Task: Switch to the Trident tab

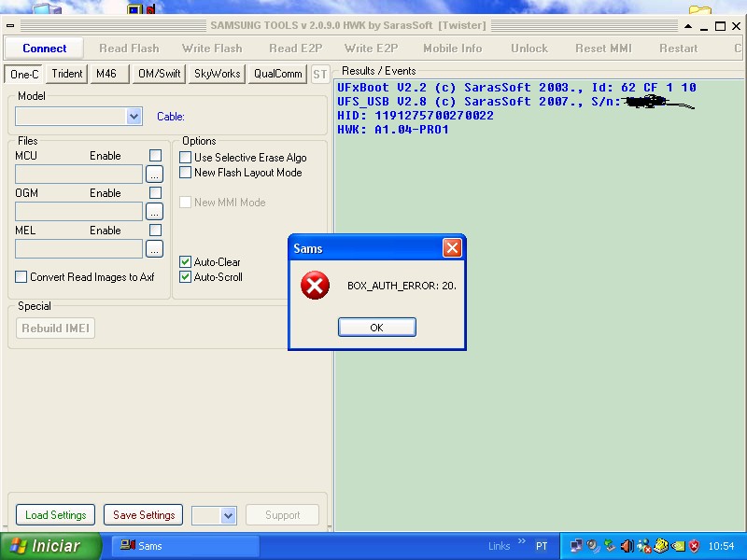Action: [67, 74]
